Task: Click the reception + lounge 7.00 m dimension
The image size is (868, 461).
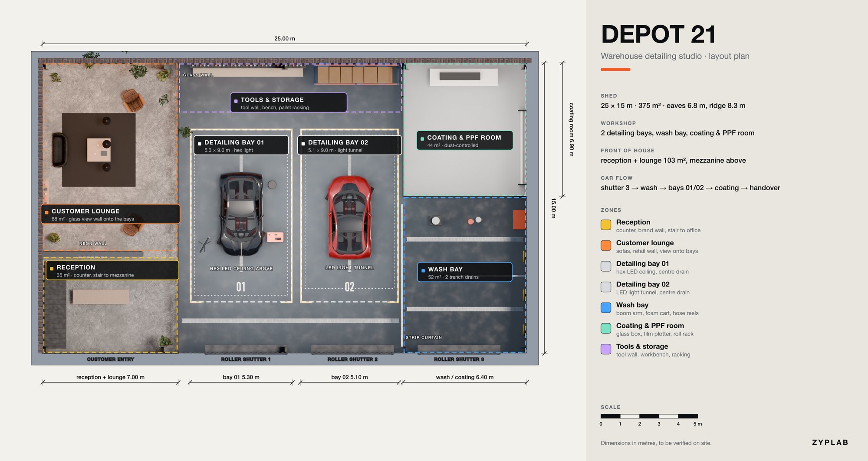Action: [110, 377]
